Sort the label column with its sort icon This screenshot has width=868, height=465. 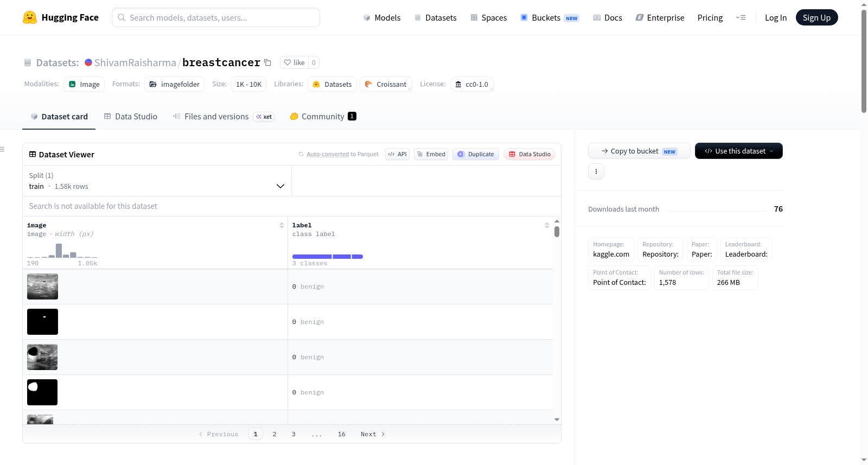(x=547, y=225)
